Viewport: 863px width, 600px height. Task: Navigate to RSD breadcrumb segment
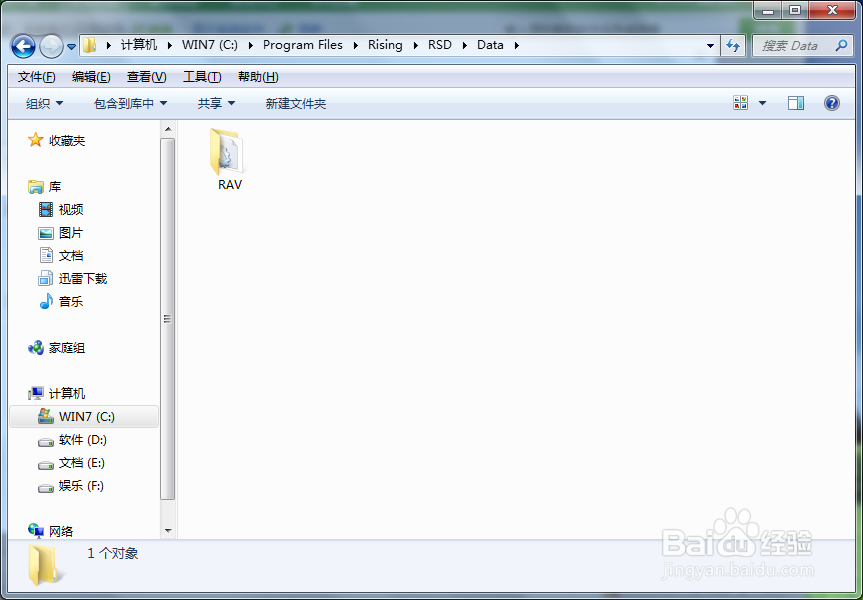(440, 45)
